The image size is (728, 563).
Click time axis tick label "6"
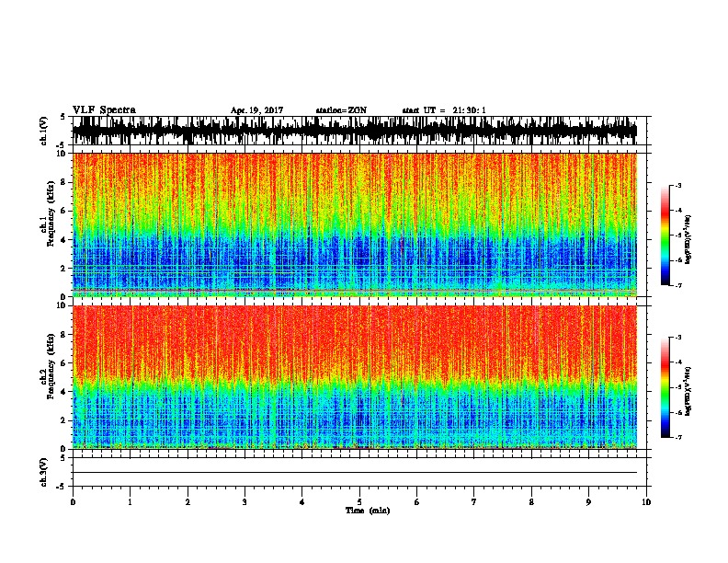point(417,502)
